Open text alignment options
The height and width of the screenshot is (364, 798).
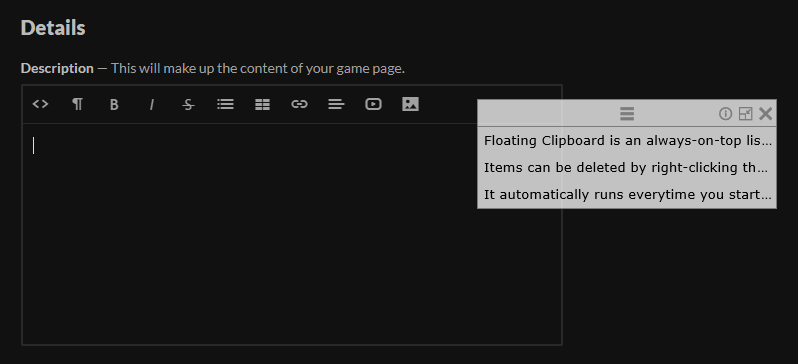[336, 104]
